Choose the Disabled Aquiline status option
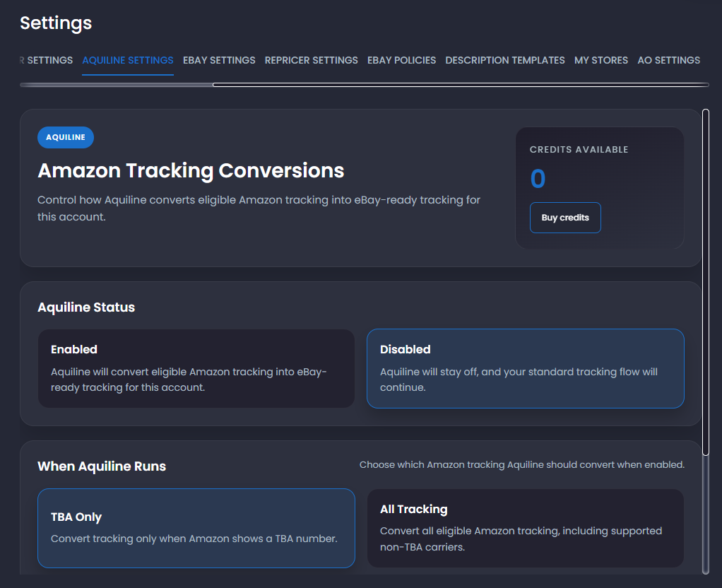Viewport: 722px width, 588px height. [526, 368]
